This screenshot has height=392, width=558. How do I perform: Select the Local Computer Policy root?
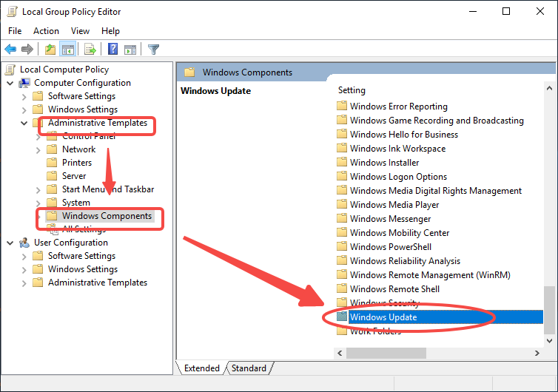coord(64,70)
